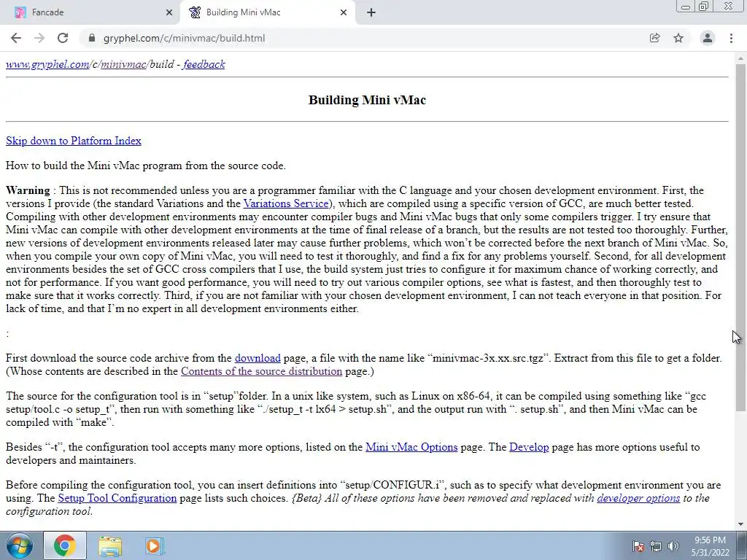This screenshot has width=747, height=560.
Task: Close the Building Mini vMac tab
Action: point(344,12)
